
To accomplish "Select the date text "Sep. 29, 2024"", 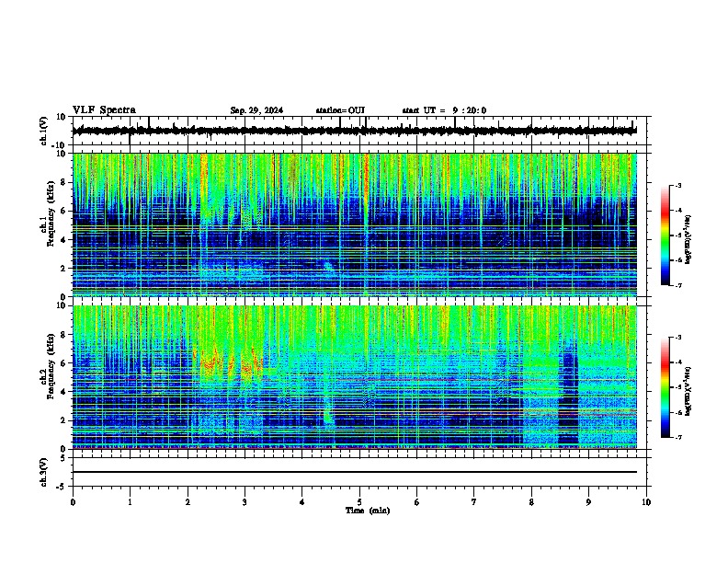I will 256,110.
